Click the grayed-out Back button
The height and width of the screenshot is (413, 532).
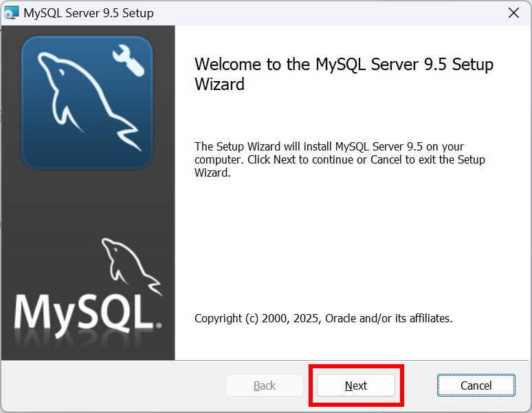[x=265, y=386]
